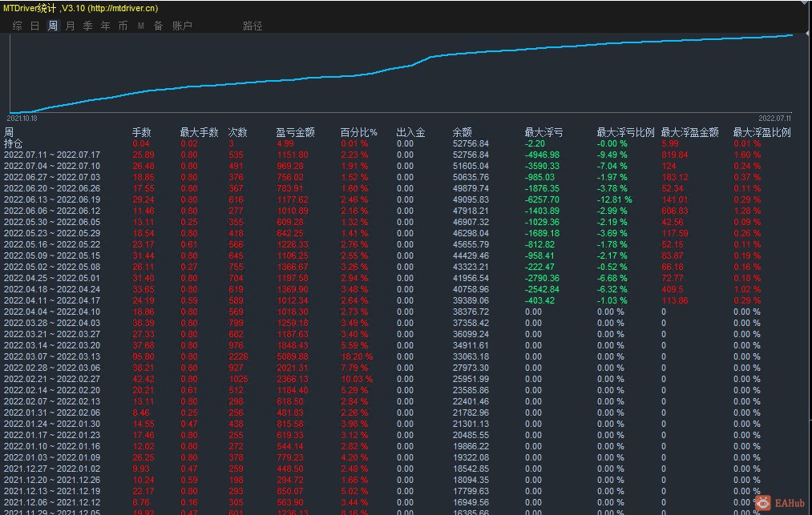The height and width of the screenshot is (515, 812).
Task: Select week row 2022.04.04 ~ 2022.04.10
Action: point(52,312)
